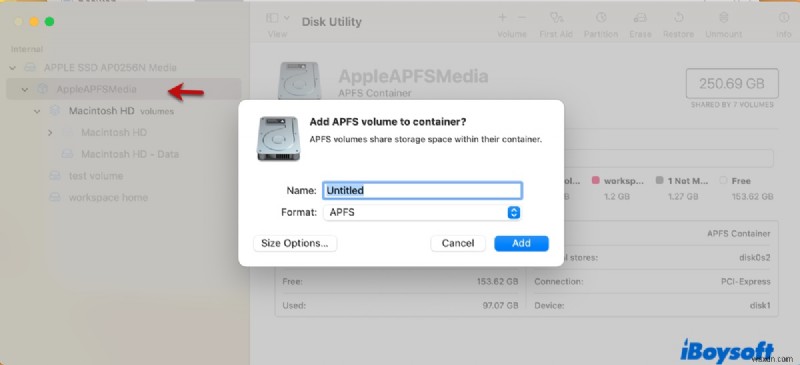
Task: Select Macintosh HD volumes group in sidebar
Action: (121, 111)
